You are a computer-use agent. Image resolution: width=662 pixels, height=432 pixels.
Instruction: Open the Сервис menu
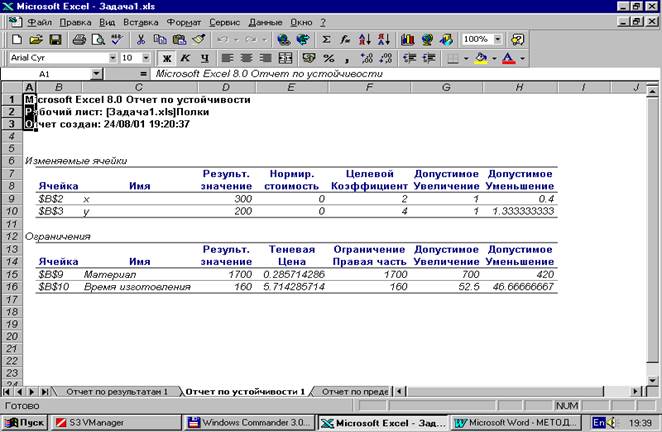[x=224, y=22]
